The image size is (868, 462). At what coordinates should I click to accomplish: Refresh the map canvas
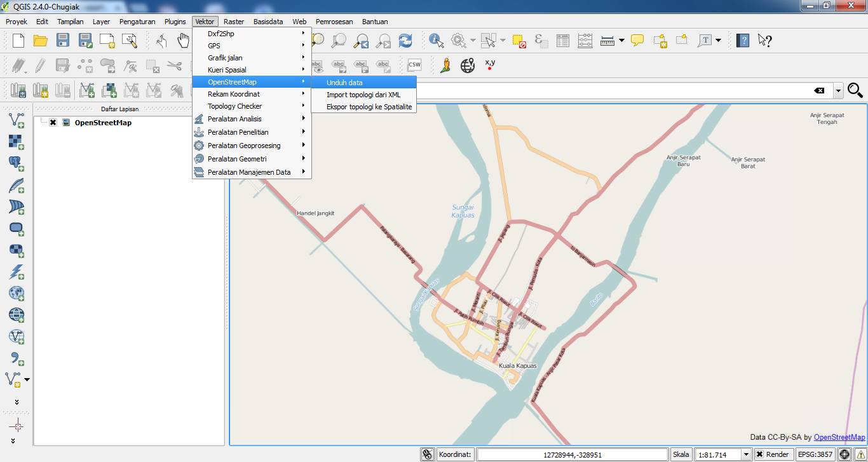coord(405,40)
